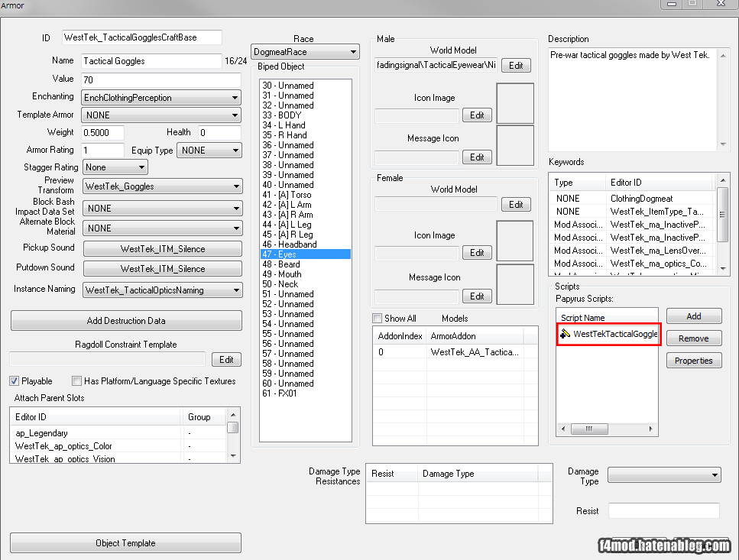
Task: Toggle the Playable checkbox
Action: tap(15, 381)
